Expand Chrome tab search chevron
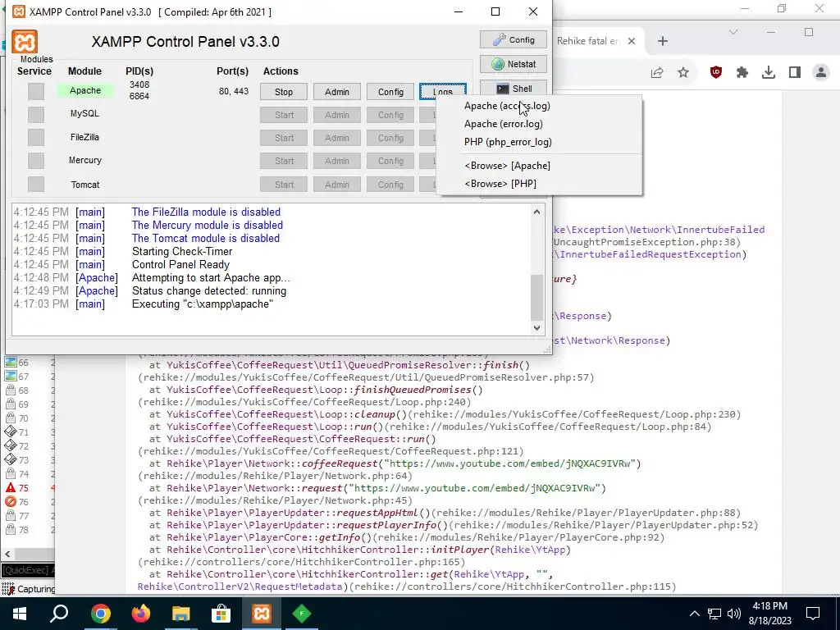This screenshot has width=840, height=630. pyautogui.click(x=733, y=33)
